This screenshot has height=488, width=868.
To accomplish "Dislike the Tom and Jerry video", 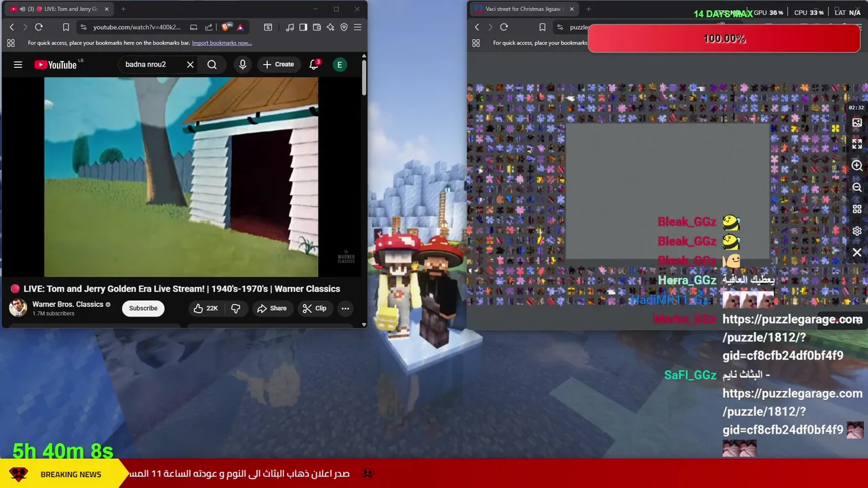I will pyautogui.click(x=236, y=308).
